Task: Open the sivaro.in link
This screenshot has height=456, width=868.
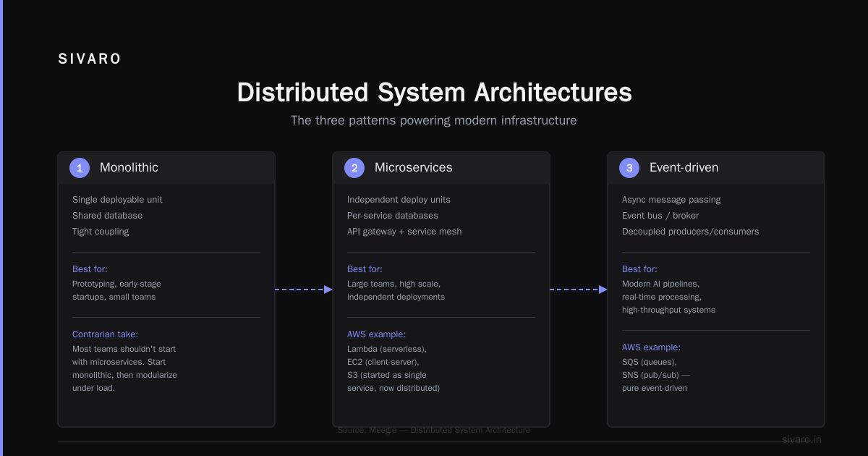Action: tap(801, 439)
